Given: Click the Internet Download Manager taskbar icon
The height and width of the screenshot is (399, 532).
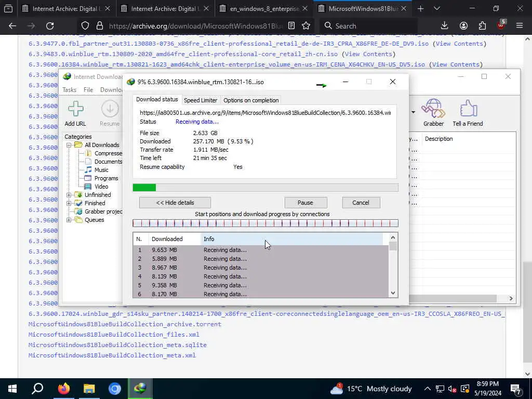Looking at the screenshot, I should (x=140, y=389).
